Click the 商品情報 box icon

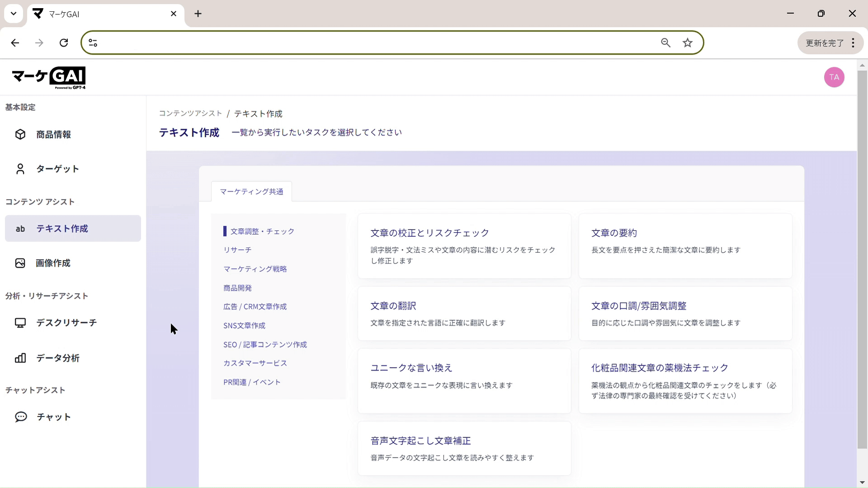tap(20, 134)
